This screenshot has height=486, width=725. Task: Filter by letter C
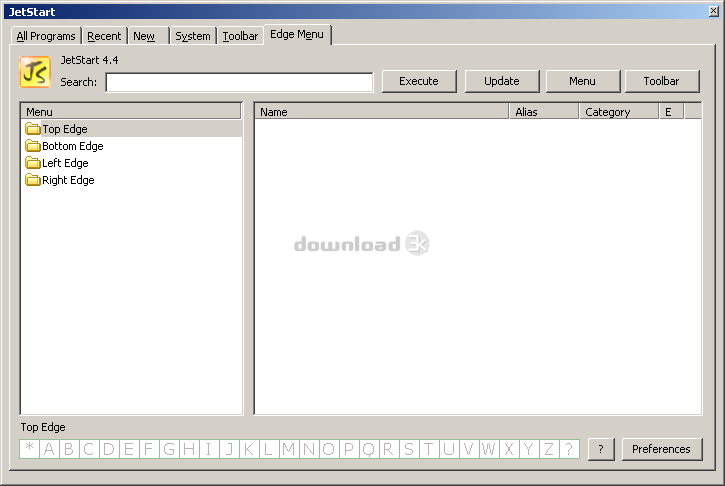(x=89, y=449)
